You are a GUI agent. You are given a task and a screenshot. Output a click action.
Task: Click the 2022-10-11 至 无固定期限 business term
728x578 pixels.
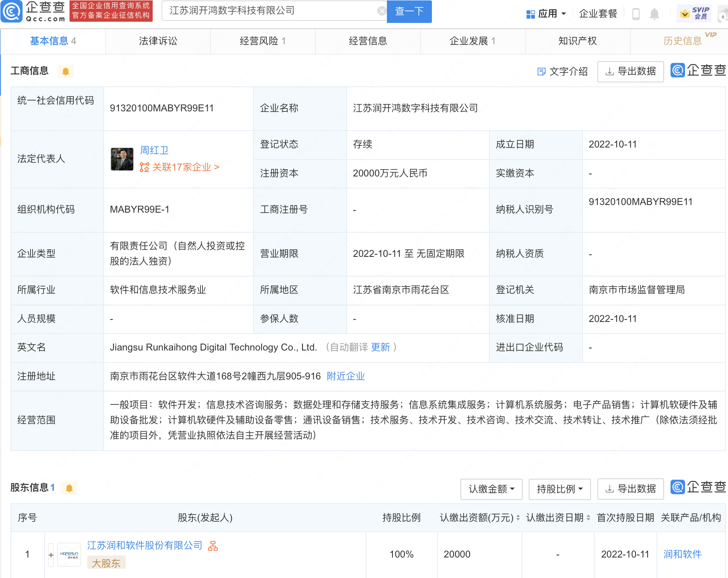409,254
